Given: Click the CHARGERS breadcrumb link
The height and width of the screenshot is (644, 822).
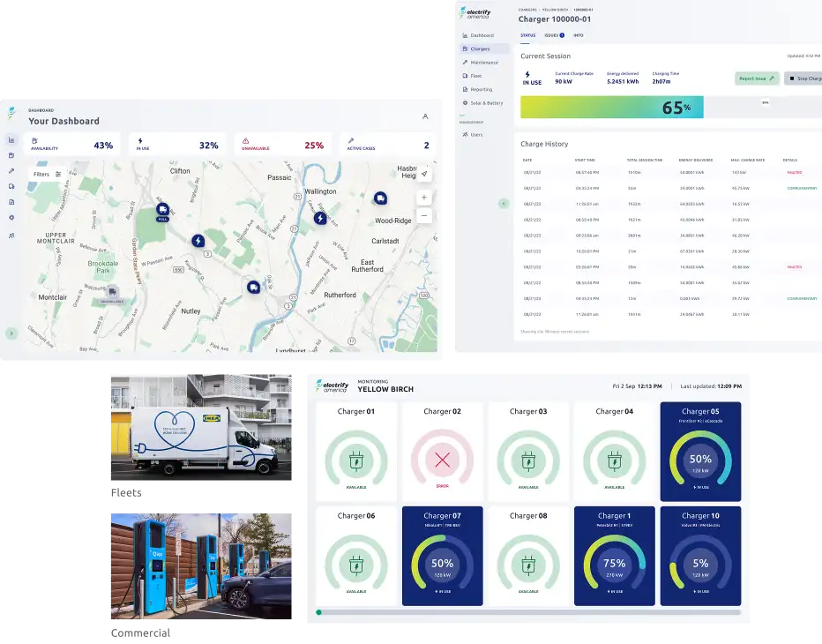Looking at the screenshot, I should point(527,10).
